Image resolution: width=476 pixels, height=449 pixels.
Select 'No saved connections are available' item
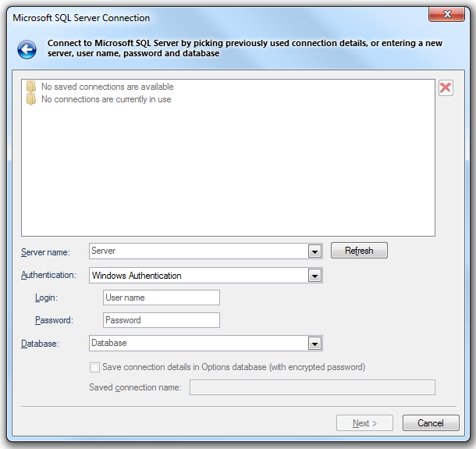[x=107, y=87]
